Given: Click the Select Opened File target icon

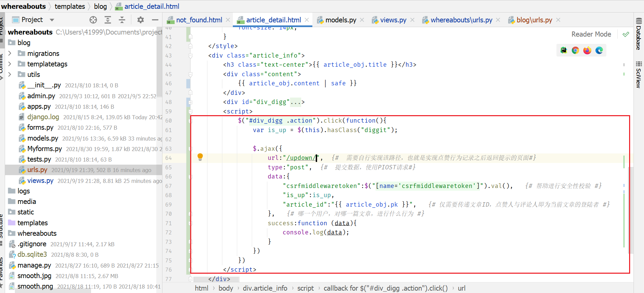Looking at the screenshot, I should click(x=93, y=20).
